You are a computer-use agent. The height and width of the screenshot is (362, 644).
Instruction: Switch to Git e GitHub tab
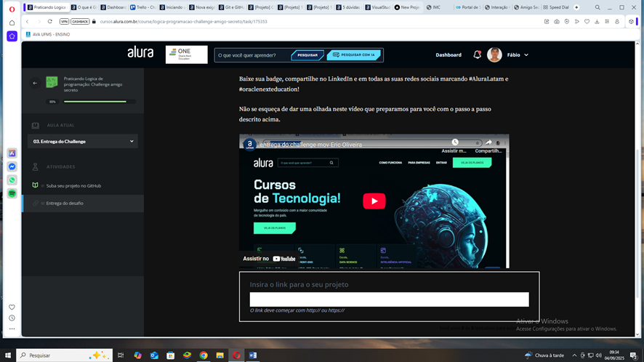(231, 7)
